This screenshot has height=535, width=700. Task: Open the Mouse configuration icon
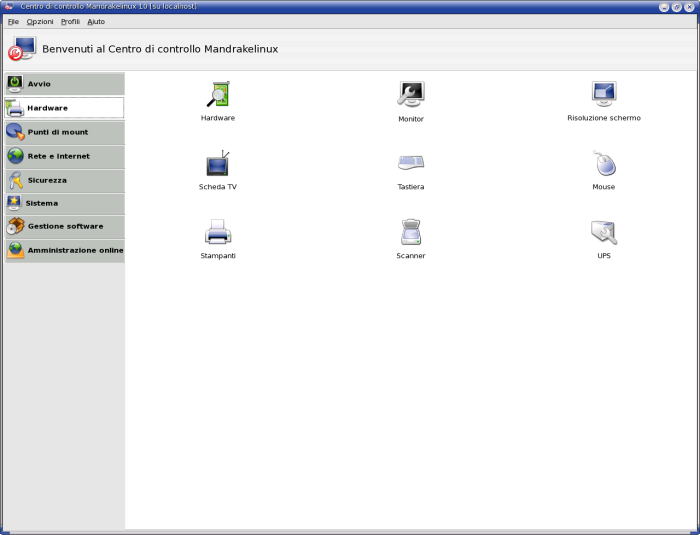(x=604, y=164)
